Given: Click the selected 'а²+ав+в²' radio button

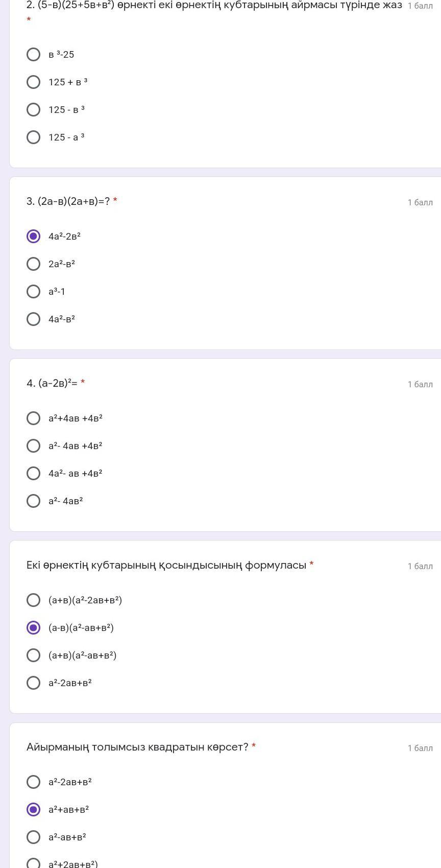Looking at the screenshot, I should click(x=33, y=810).
